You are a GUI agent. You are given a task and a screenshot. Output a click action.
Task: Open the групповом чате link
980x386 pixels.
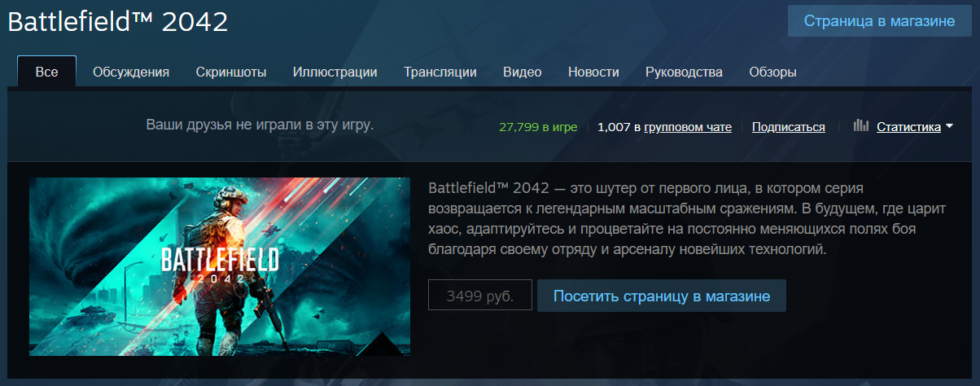(688, 127)
